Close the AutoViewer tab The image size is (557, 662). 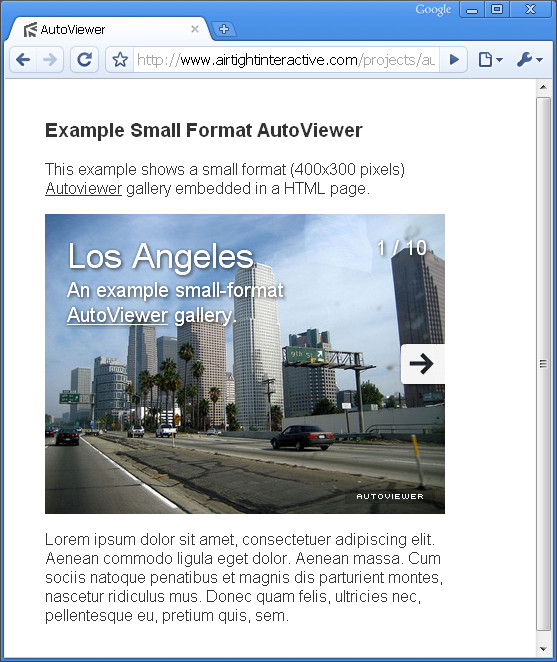pyautogui.click(x=195, y=29)
